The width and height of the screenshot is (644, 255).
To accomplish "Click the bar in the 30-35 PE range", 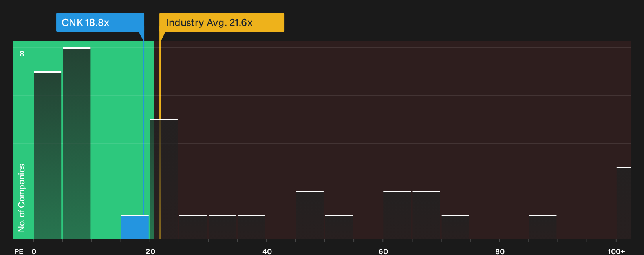I will [222, 227].
